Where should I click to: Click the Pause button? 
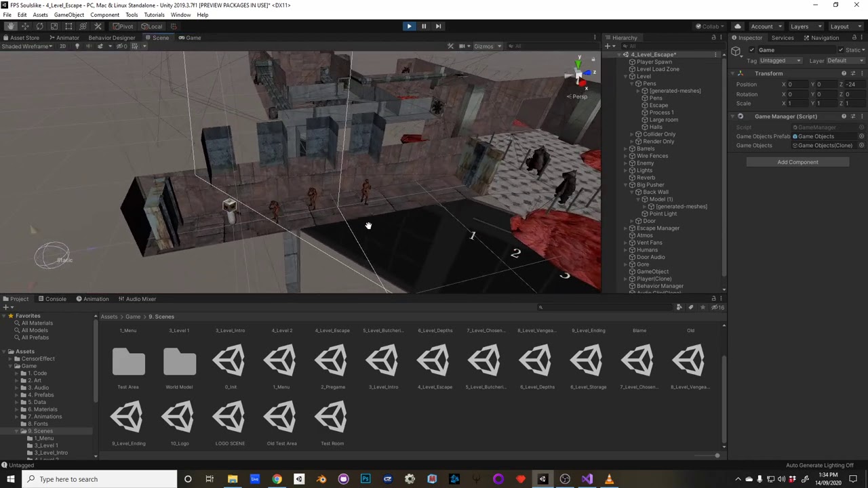[424, 26]
